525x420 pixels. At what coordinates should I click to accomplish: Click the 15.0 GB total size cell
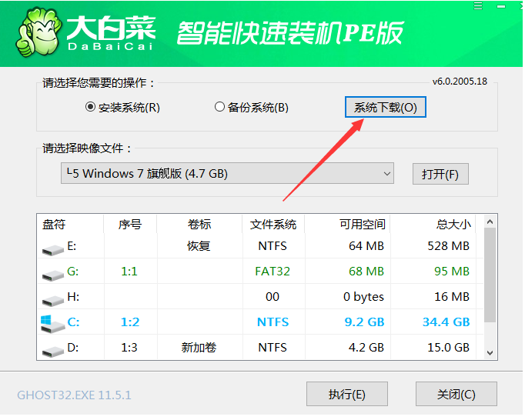coord(449,348)
